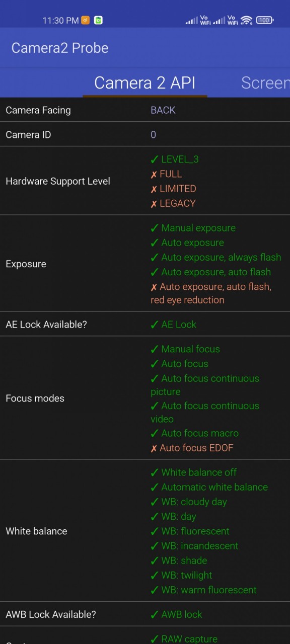Tap the green checkmark beside LEVEL_3
This screenshot has height=644, width=290.
coord(155,159)
